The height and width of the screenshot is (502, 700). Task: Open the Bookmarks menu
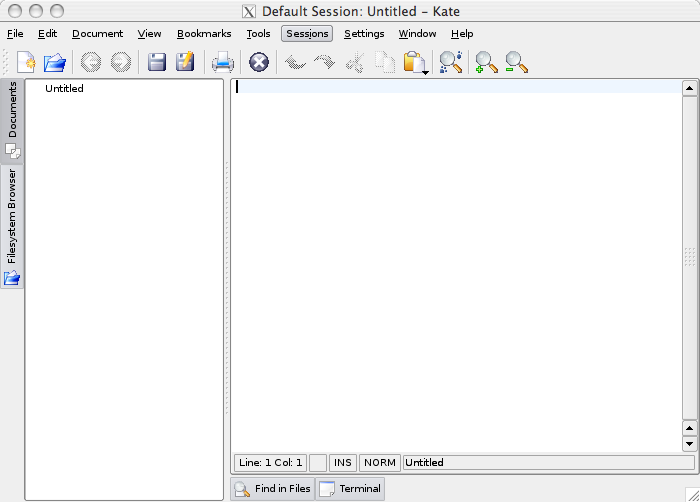click(204, 33)
